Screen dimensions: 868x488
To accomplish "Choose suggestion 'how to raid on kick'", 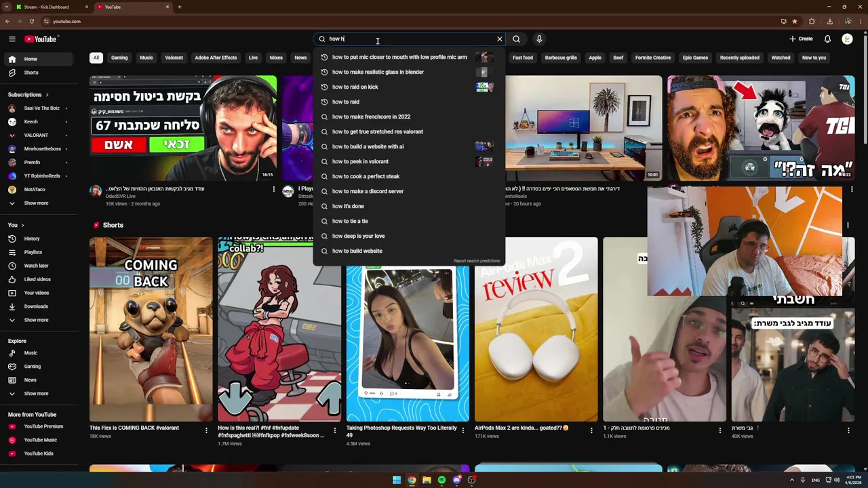I will (x=409, y=87).
